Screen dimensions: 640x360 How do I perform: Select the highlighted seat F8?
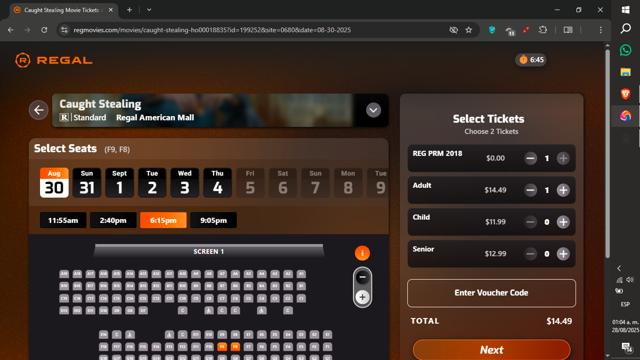tap(235, 347)
